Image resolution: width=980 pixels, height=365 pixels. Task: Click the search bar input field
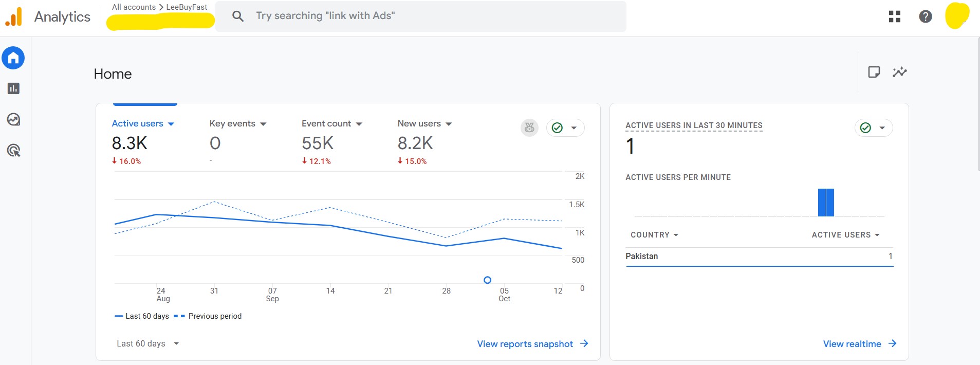421,16
